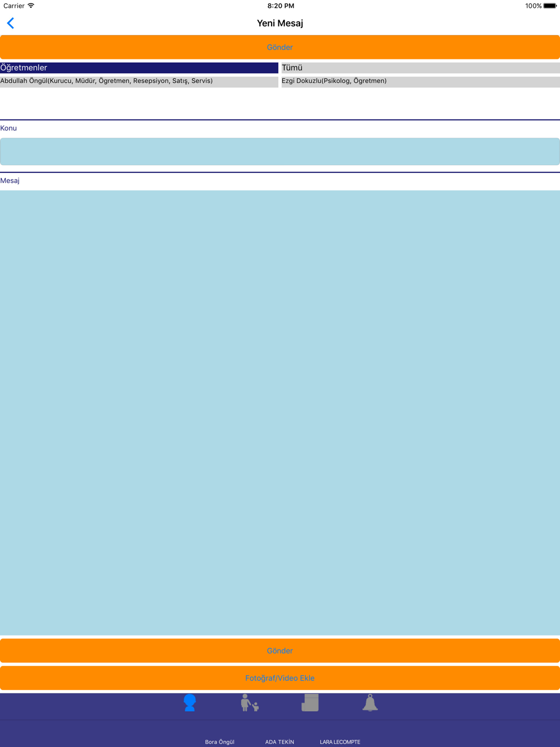Switch to ADA TEKİN student

coord(279,741)
